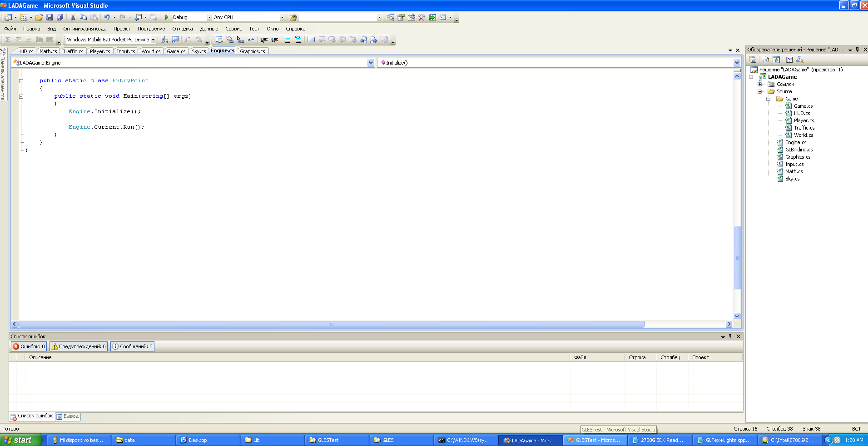Open the Правка menu

pyautogui.click(x=32, y=29)
